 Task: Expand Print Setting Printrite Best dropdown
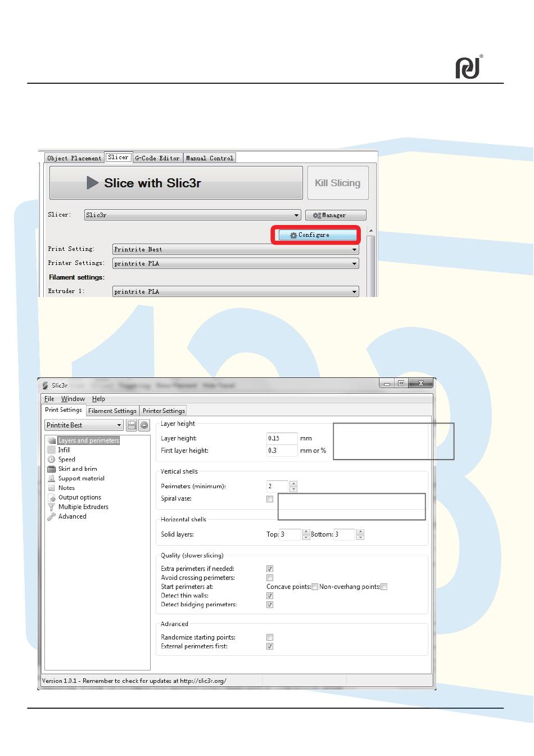pos(236,249)
